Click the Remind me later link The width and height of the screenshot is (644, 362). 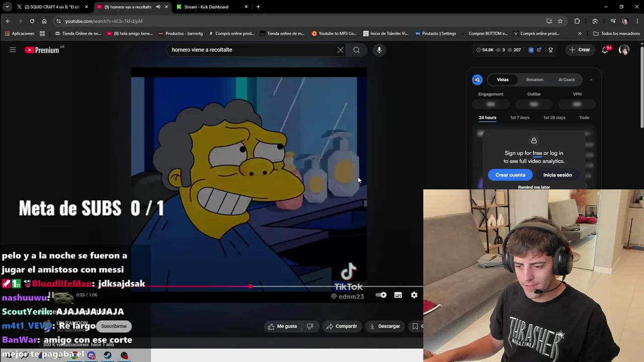point(534,187)
